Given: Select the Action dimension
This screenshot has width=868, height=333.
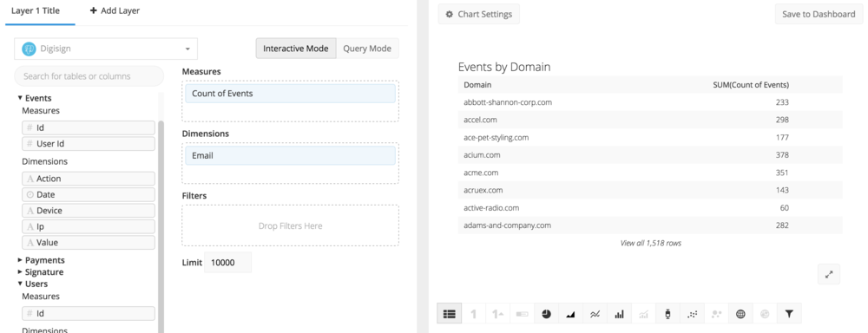Looking at the screenshot, I should click(x=89, y=179).
